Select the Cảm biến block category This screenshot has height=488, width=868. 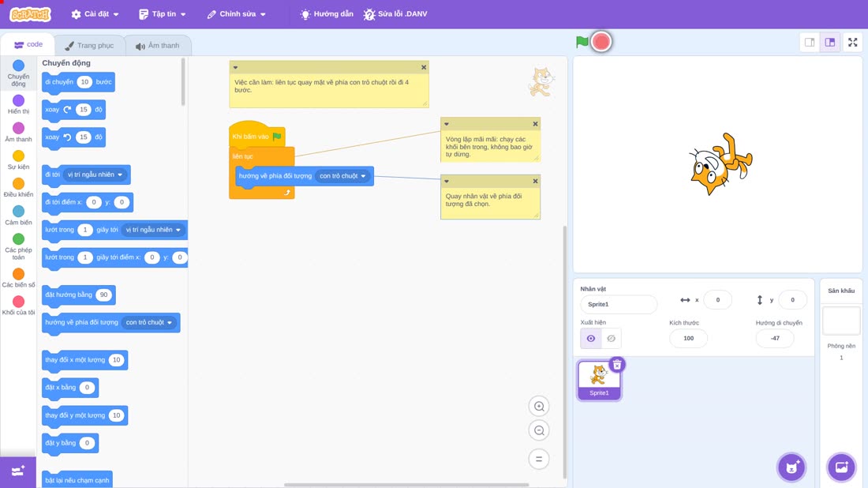(18, 215)
